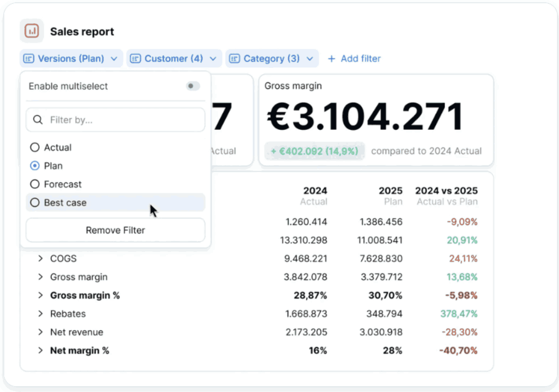Expand the Gross margin % row

tap(40, 295)
